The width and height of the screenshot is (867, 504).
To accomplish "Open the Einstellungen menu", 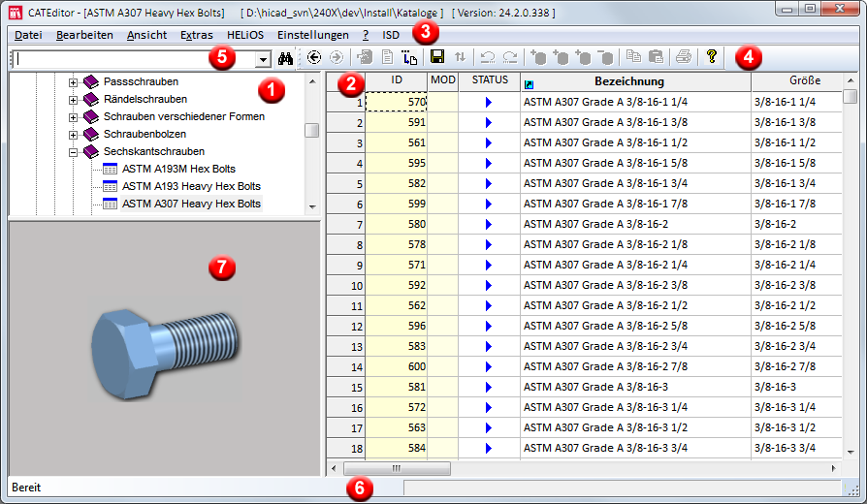I will point(312,35).
